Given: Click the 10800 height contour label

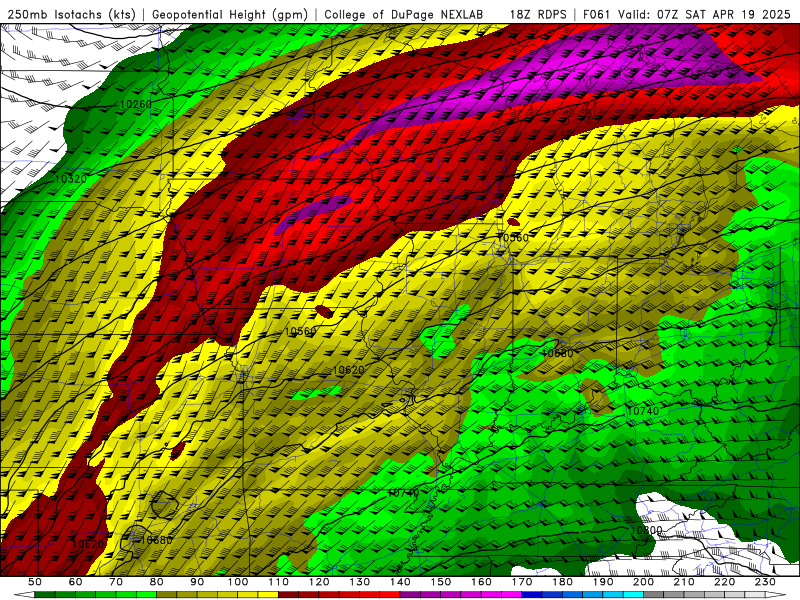Looking at the screenshot, I should tap(646, 530).
